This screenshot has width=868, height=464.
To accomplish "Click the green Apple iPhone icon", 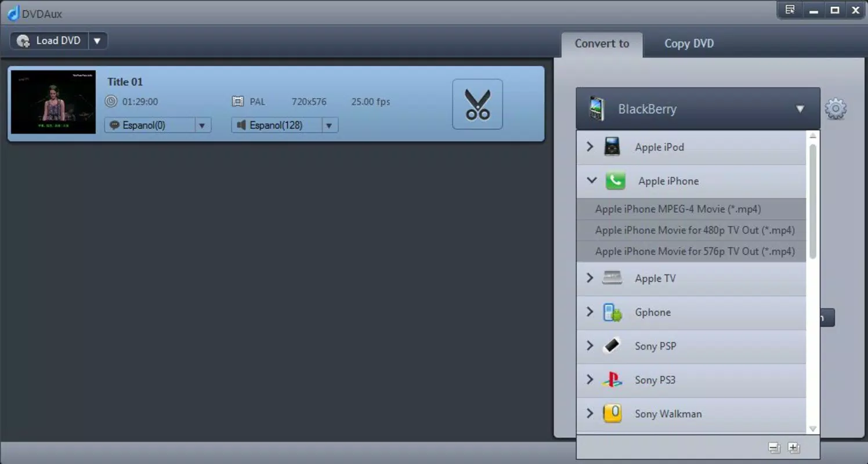I will (615, 181).
